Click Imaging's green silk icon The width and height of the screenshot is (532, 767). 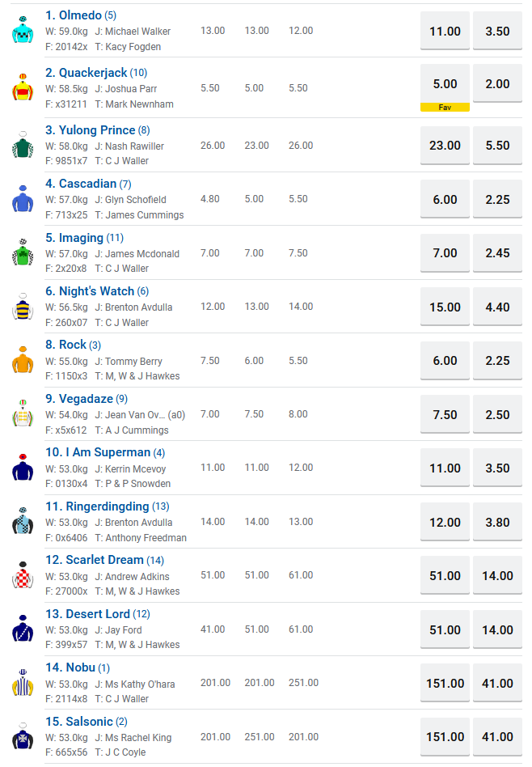(23, 253)
